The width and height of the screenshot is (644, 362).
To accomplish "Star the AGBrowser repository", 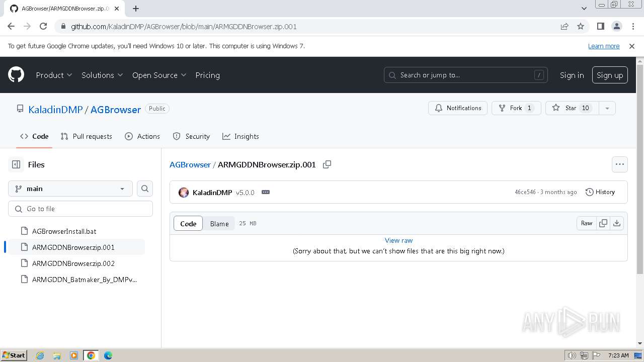I will pyautogui.click(x=572, y=108).
